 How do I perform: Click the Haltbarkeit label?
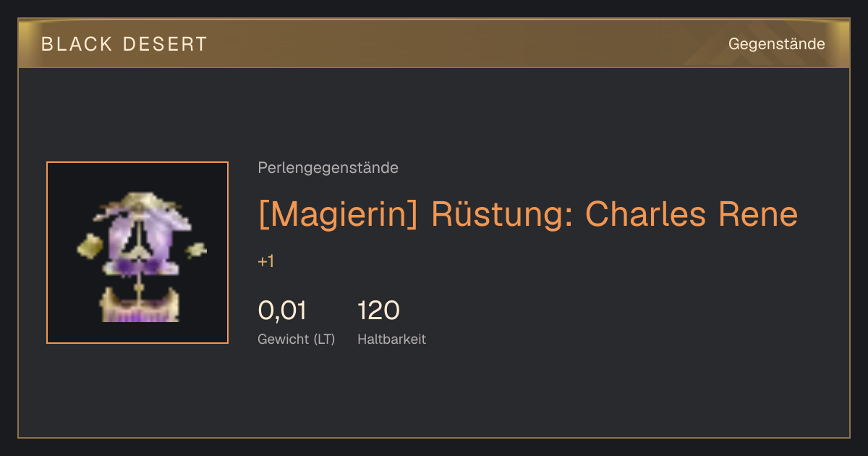click(x=391, y=339)
